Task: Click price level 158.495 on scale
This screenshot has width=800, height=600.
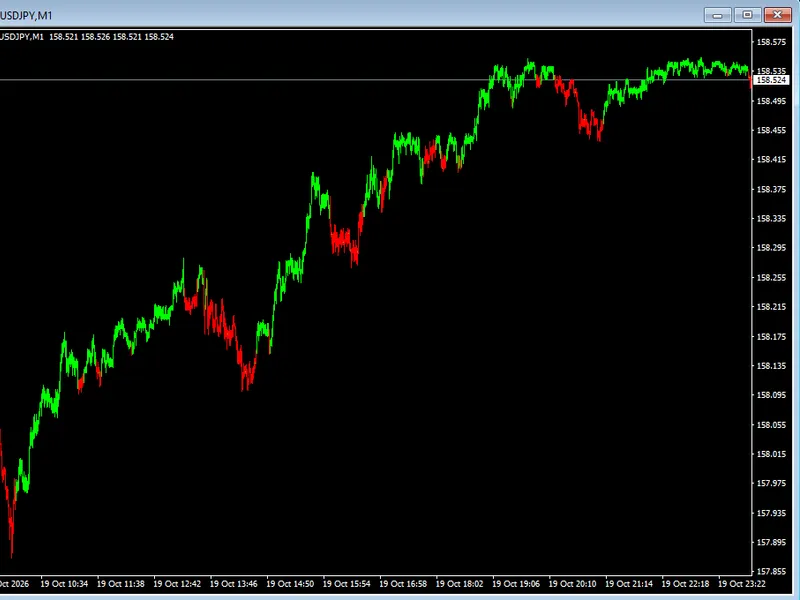Action: point(771,101)
